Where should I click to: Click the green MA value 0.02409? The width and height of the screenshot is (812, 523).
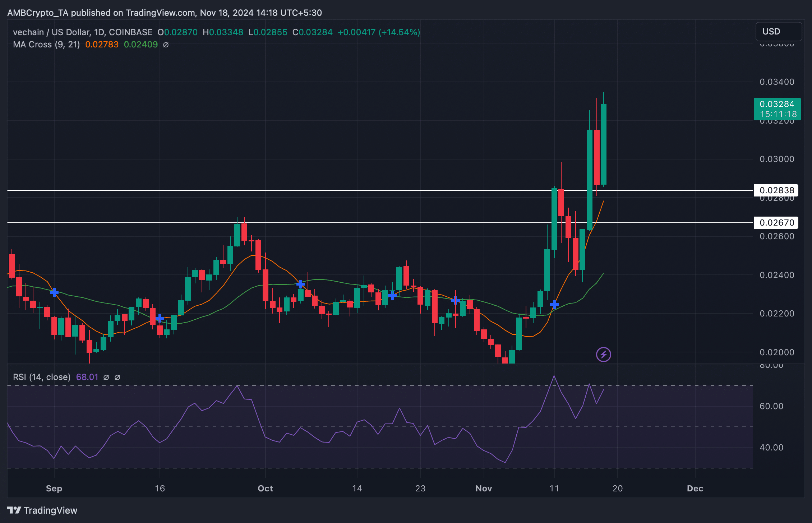(x=141, y=45)
